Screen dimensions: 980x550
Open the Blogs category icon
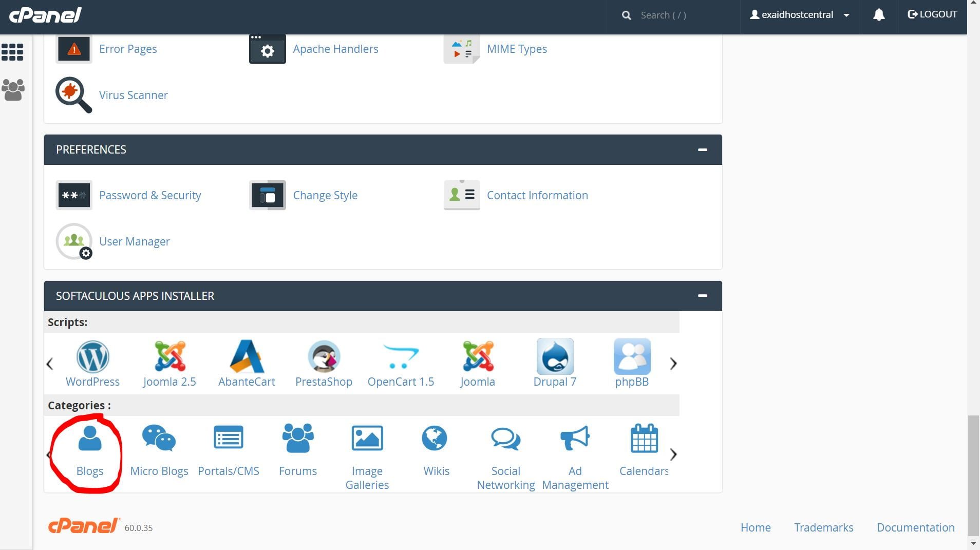click(90, 439)
